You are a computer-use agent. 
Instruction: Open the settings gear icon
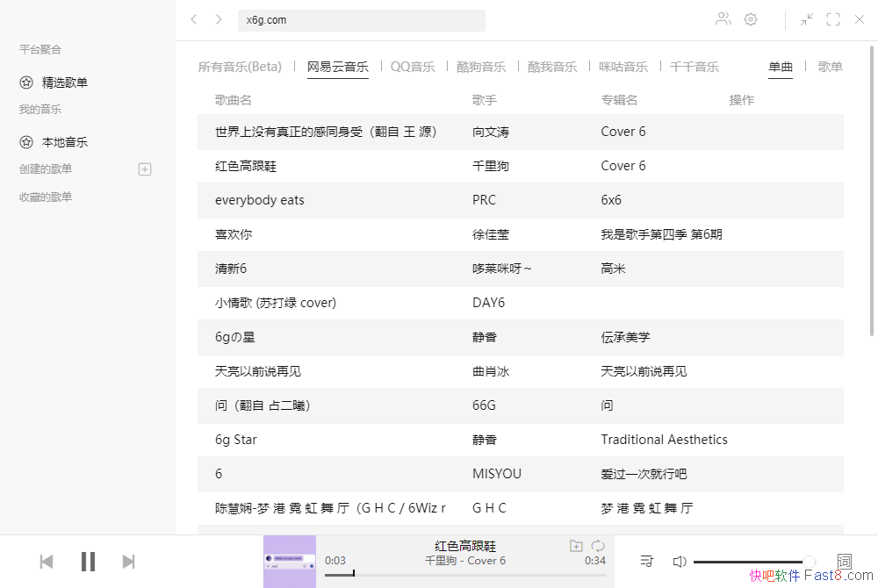tap(751, 19)
